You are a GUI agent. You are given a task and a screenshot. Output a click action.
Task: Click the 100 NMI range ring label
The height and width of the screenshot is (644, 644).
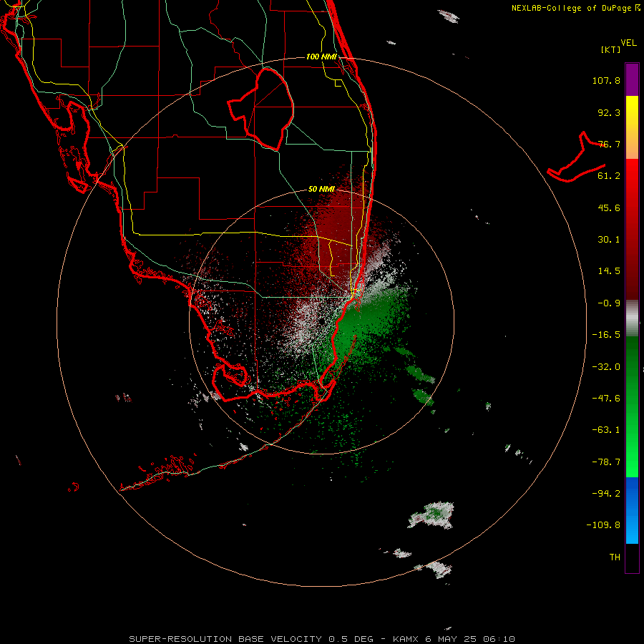coord(321,57)
